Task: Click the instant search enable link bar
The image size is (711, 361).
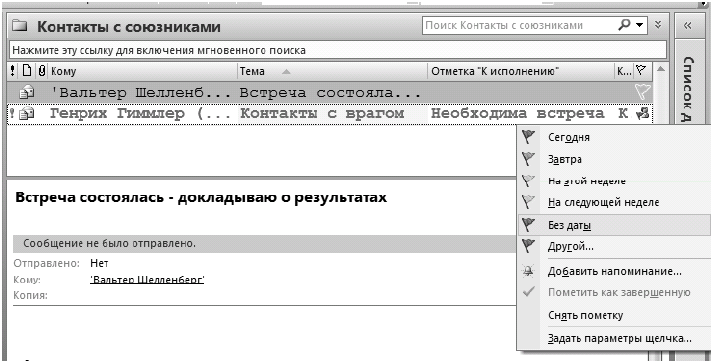Action: point(338,50)
